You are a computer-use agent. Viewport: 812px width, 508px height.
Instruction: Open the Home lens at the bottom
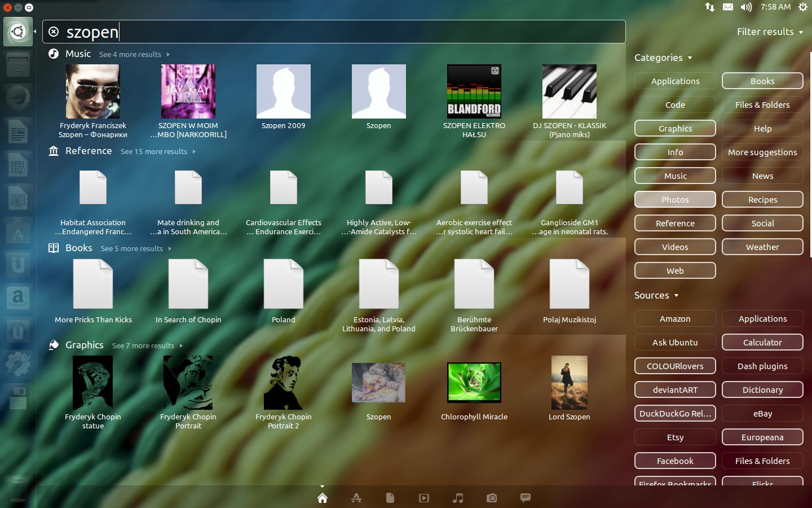[x=323, y=498]
